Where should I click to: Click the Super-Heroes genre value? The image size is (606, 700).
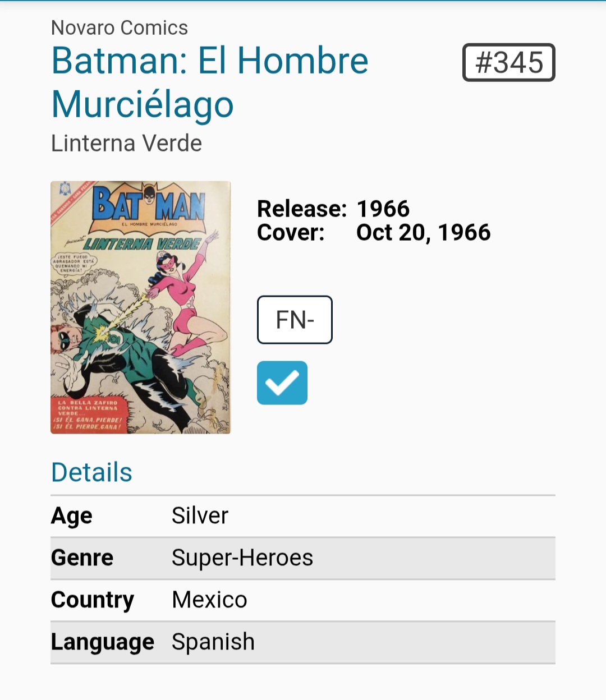pyautogui.click(x=242, y=558)
